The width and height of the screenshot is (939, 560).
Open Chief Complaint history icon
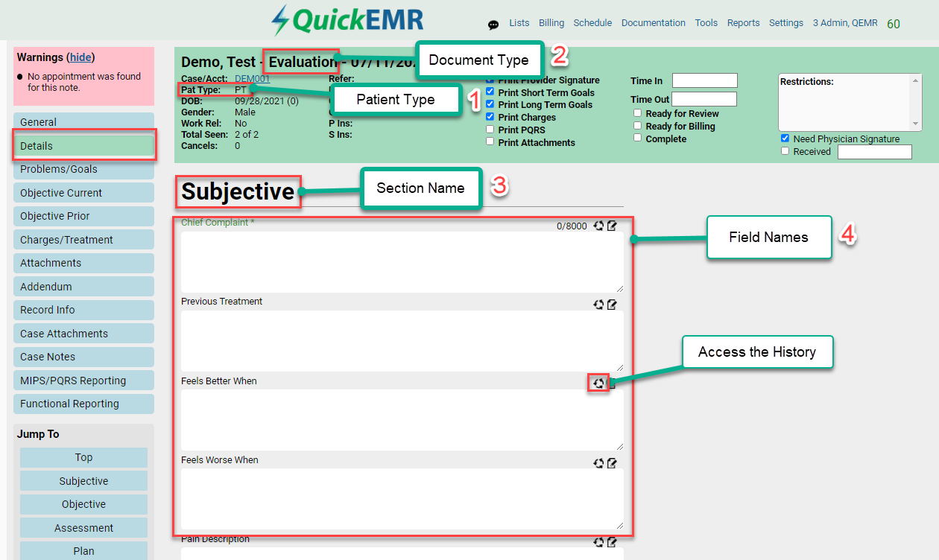598,226
